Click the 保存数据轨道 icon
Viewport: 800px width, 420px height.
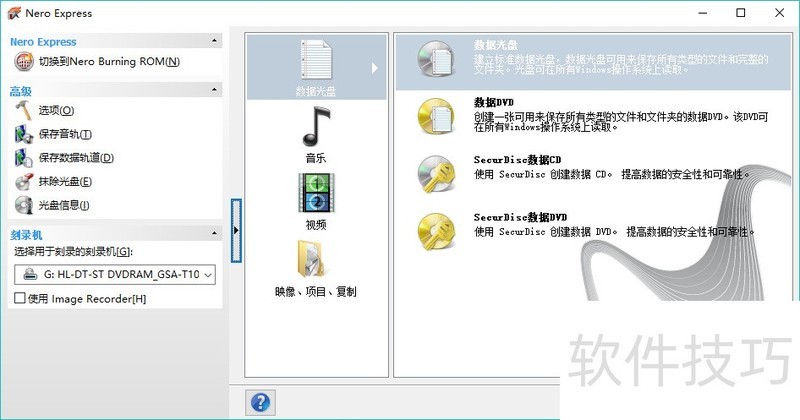[x=23, y=158]
